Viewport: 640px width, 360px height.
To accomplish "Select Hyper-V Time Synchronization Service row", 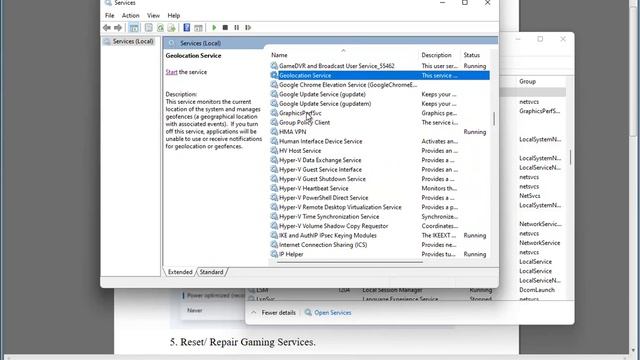I will pos(380,216).
